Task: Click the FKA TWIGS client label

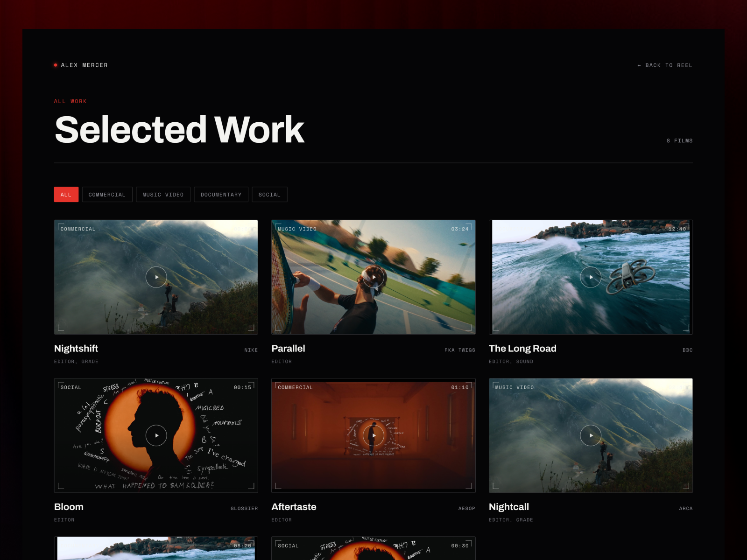Action: (x=460, y=350)
